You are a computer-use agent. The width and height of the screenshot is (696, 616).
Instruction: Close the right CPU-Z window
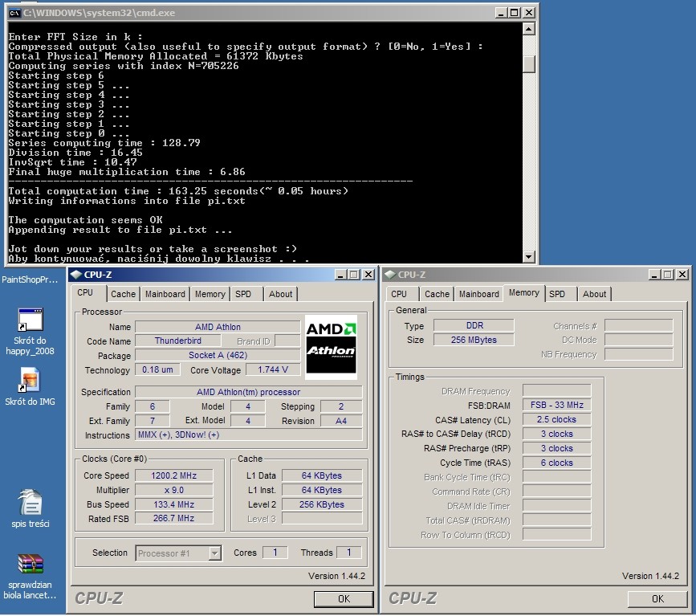point(682,275)
